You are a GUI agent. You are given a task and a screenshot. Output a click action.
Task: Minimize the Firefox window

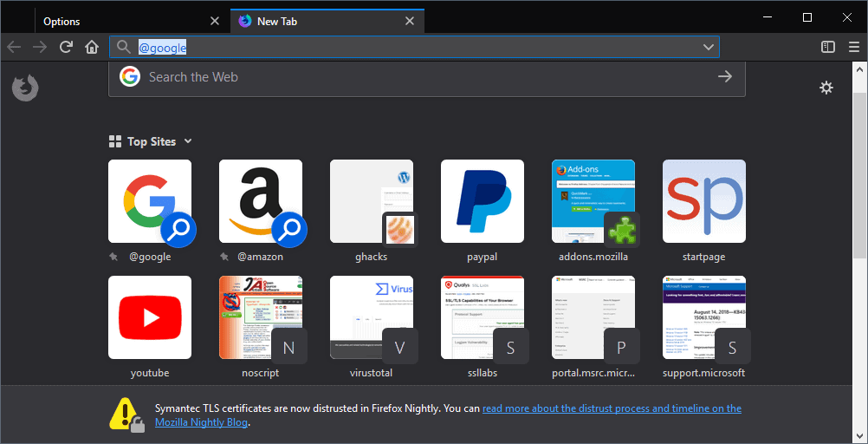(768, 17)
